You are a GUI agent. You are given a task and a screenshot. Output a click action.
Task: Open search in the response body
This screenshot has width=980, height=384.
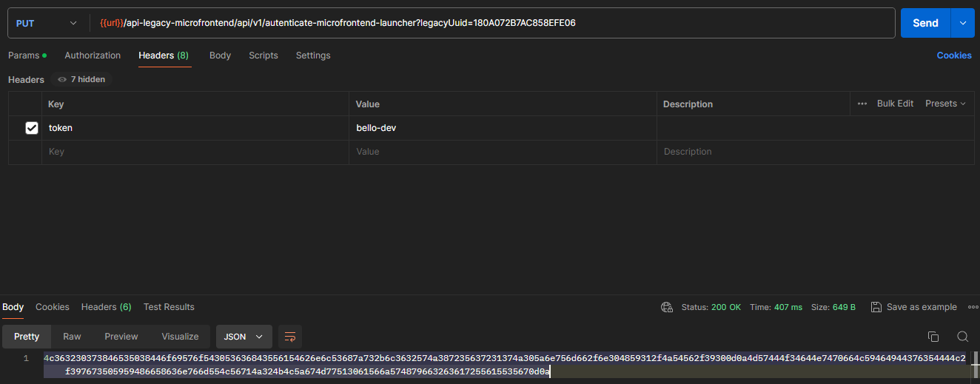click(x=962, y=337)
